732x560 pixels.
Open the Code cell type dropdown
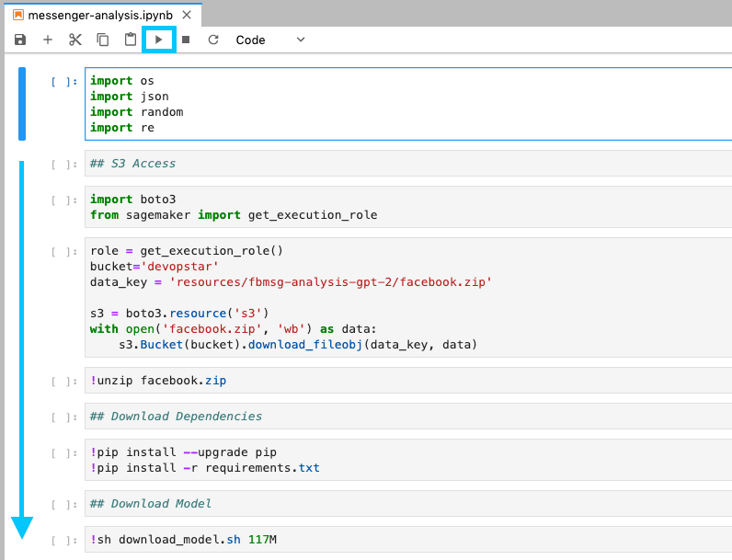click(270, 40)
